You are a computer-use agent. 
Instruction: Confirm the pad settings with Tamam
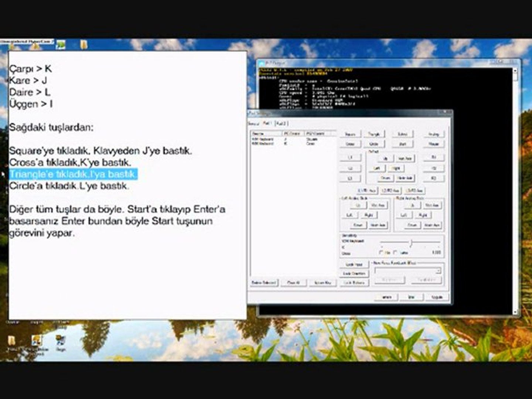(386, 297)
